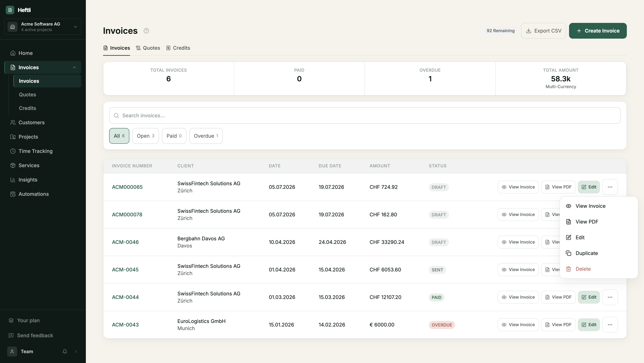The height and width of the screenshot is (363, 644).
Task: Switch to the Credits tab
Action: click(178, 48)
